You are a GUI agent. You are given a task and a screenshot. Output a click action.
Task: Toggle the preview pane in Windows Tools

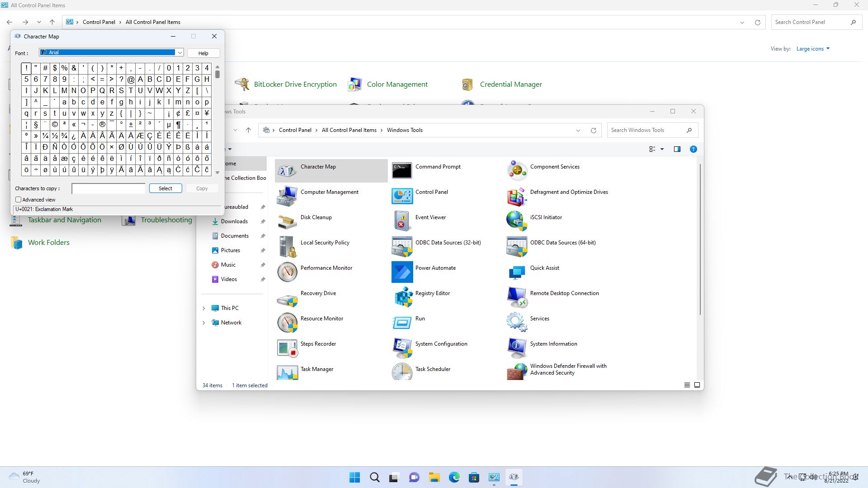coord(677,149)
